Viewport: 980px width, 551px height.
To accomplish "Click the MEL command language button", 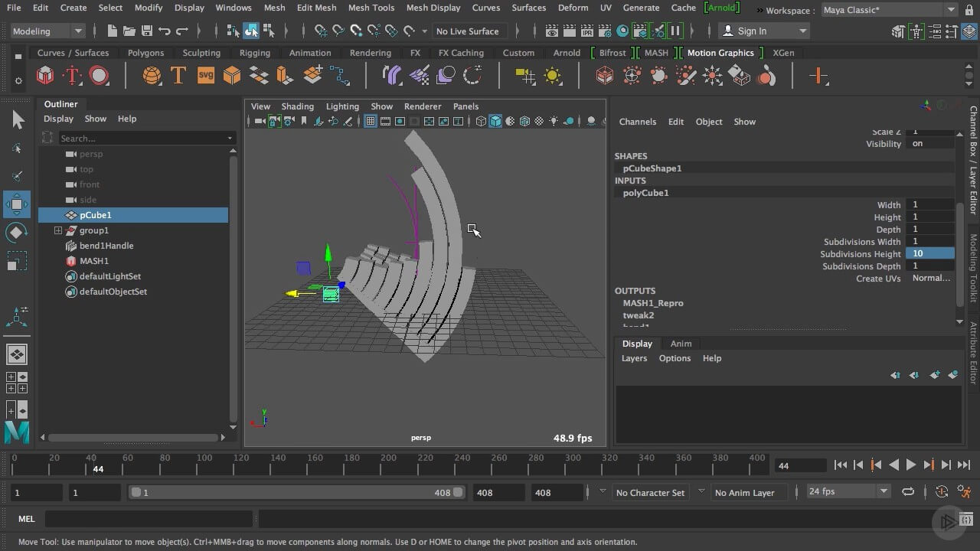I will (x=27, y=519).
